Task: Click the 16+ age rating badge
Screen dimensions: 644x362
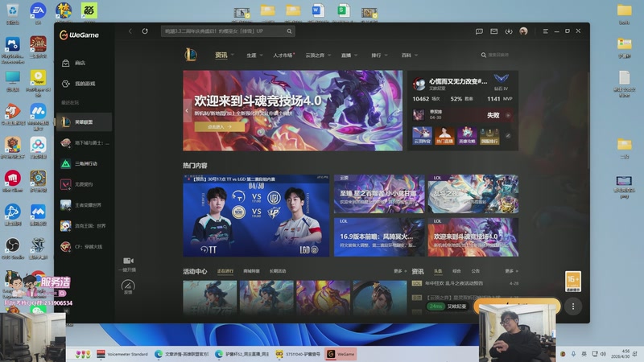Action: click(573, 282)
